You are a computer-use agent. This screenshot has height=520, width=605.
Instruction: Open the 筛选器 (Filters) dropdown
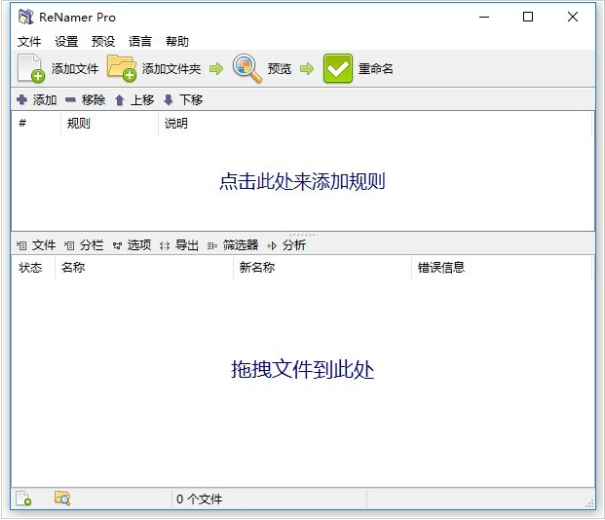pos(233,245)
